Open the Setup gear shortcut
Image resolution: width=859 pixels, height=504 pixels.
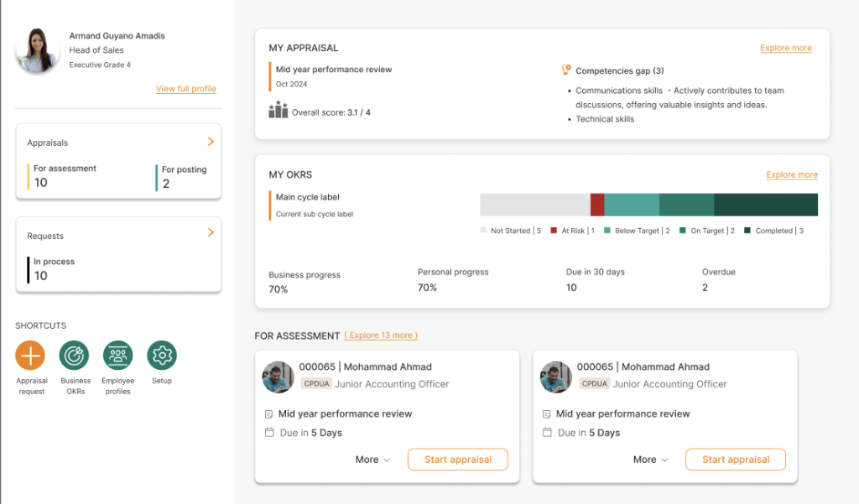coord(162,356)
